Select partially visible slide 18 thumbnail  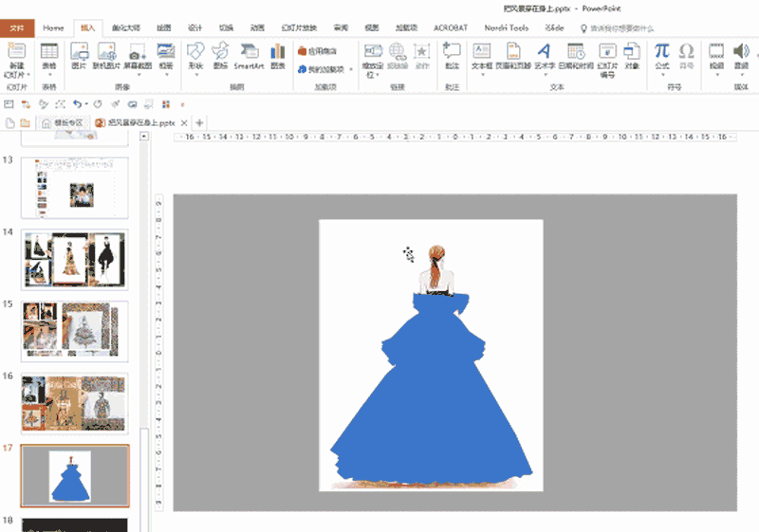75,524
